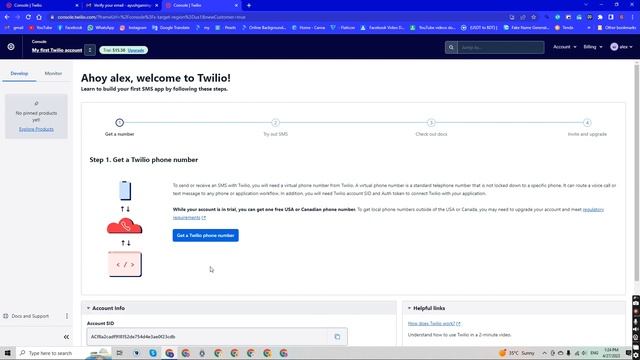640x360 pixels.
Task: Click the address bar URL
Action: pyautogui.click(x=151, y=17)
